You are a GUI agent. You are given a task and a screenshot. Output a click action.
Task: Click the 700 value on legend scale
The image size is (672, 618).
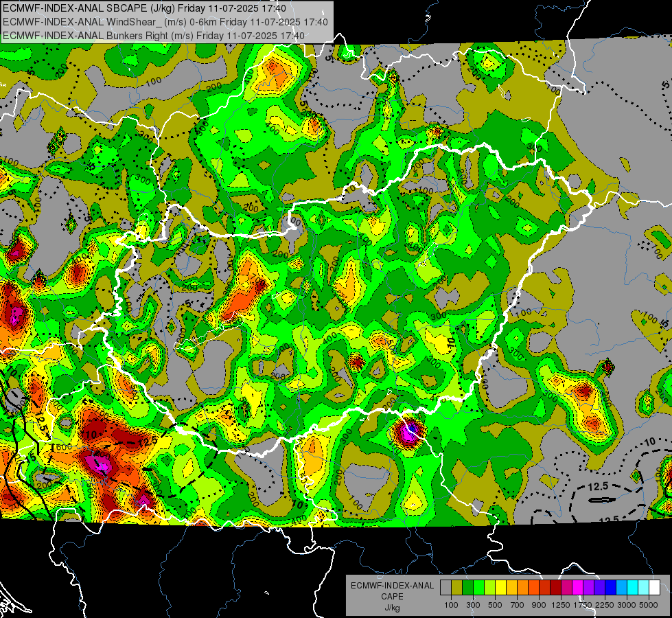(x=518, y=605)
